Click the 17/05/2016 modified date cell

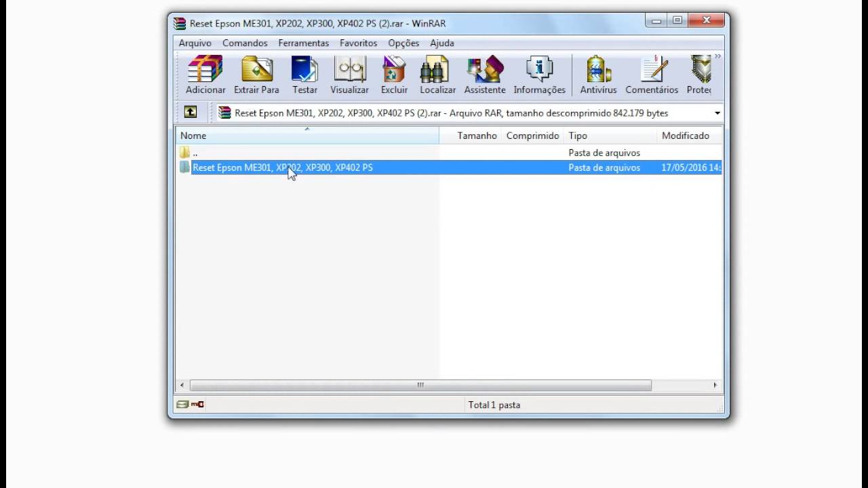coord(691,167)
